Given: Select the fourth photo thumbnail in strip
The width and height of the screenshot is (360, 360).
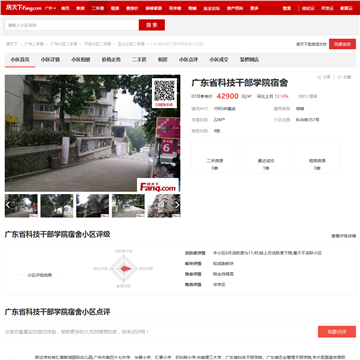Looking at the screenshot, I should point(128,206).
